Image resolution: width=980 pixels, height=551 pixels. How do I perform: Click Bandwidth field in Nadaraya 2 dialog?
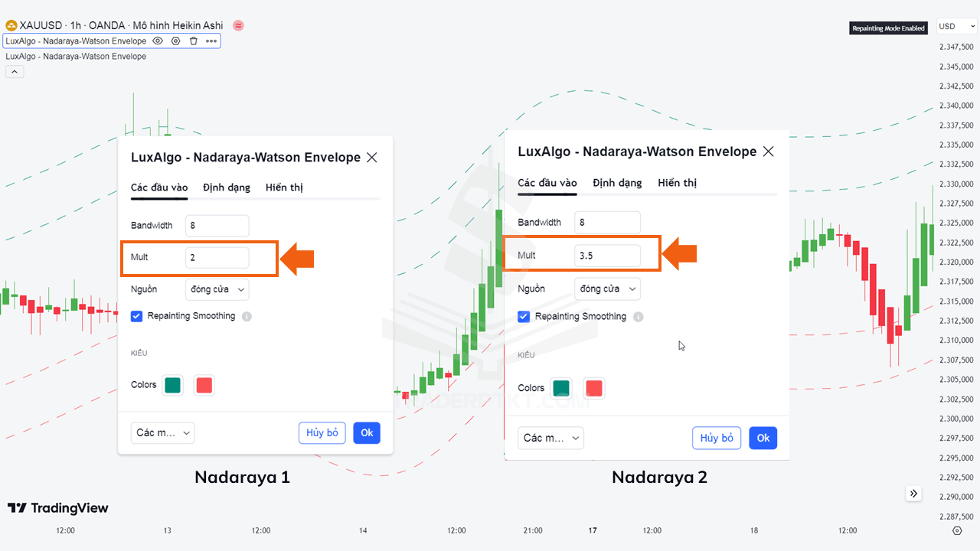pyautogui.click(x=607, y=223)
